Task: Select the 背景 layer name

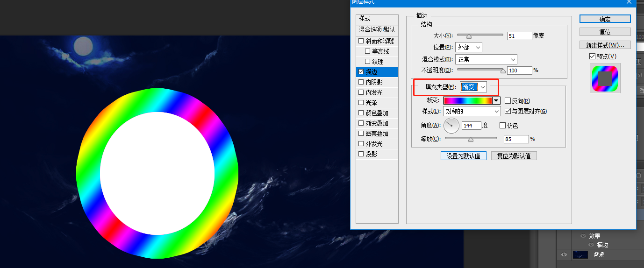Action: (x=599, y=254)
